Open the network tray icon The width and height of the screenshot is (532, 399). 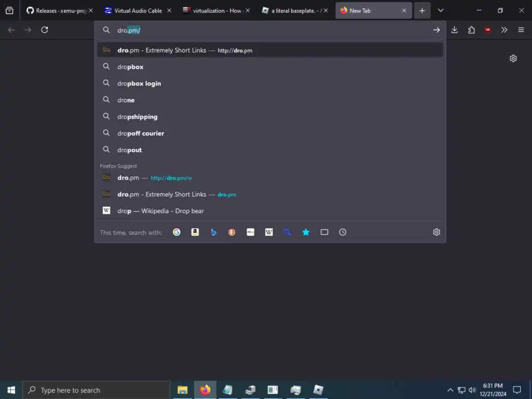click(461, 390)
